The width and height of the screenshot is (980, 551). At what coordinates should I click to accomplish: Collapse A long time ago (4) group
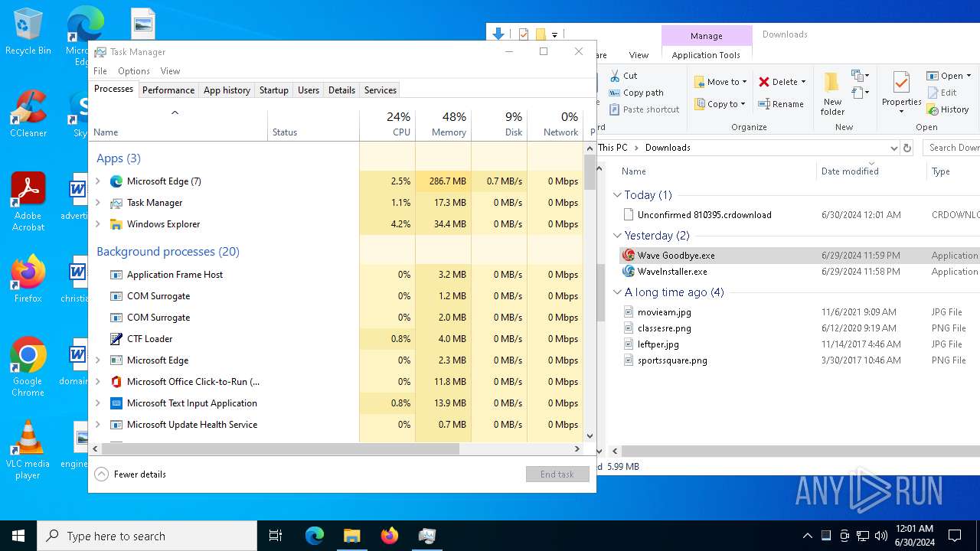[617, 292]
